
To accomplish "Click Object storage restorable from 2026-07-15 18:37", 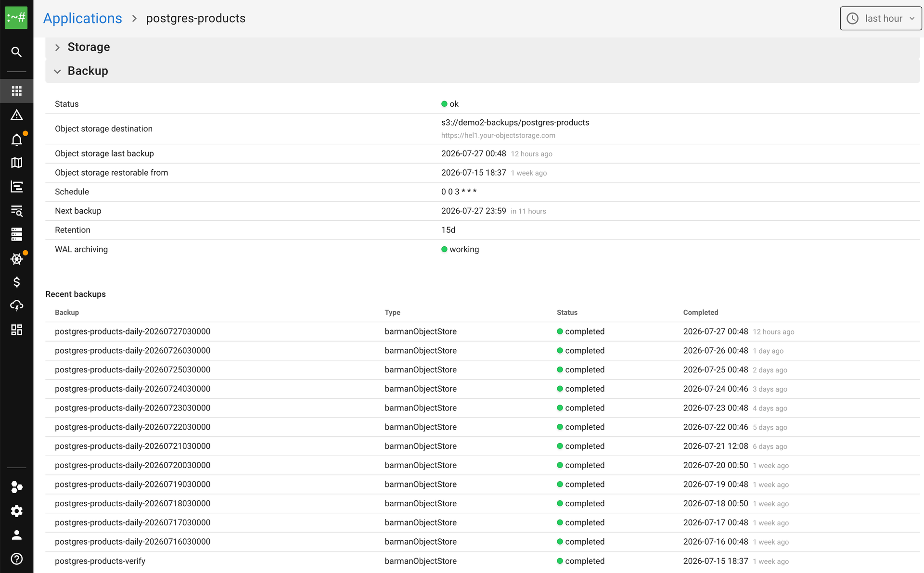I will click(x=474, y=173).
